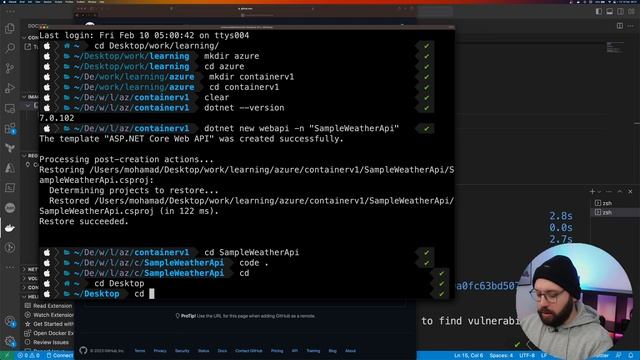Click the editor minimap in VS Code
The width and height of the screenshot is (640, 360).
click(x=615, y=47)
